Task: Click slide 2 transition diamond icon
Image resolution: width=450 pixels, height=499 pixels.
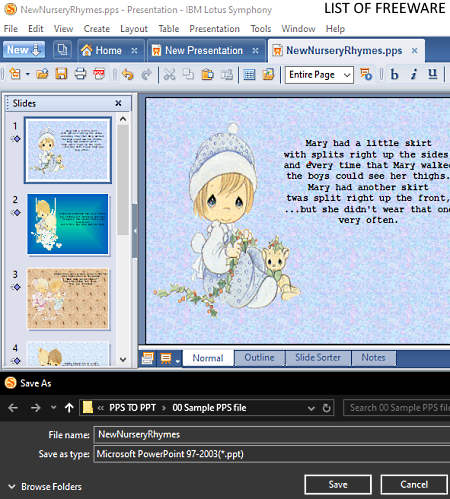Action: (x=16, y=212)
